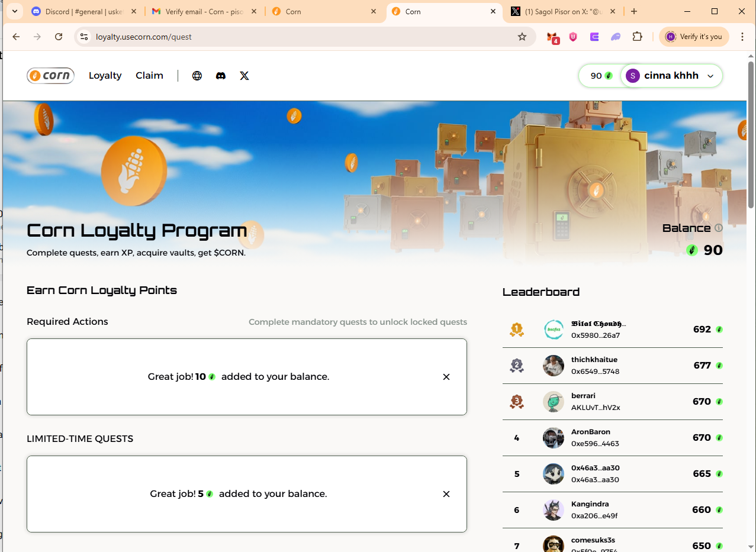Click the AronBaron leaderboard name
The image size is (756, 552).
click(591, 432)
